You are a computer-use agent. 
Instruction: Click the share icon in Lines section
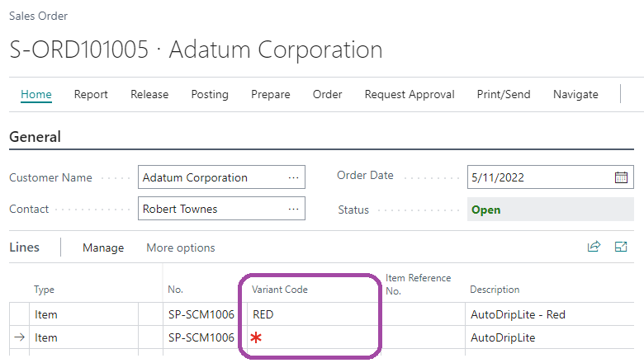pyautogui.click(x=594, y=247)
